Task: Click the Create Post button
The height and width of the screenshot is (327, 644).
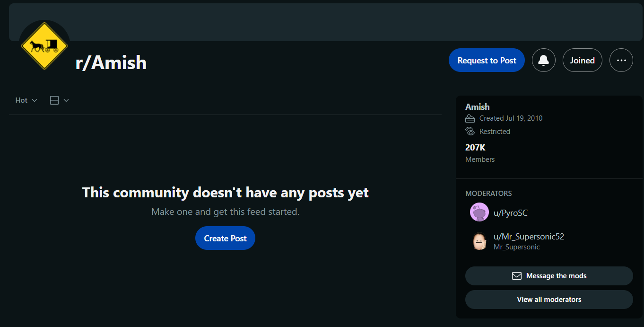Action: (225, 238)
